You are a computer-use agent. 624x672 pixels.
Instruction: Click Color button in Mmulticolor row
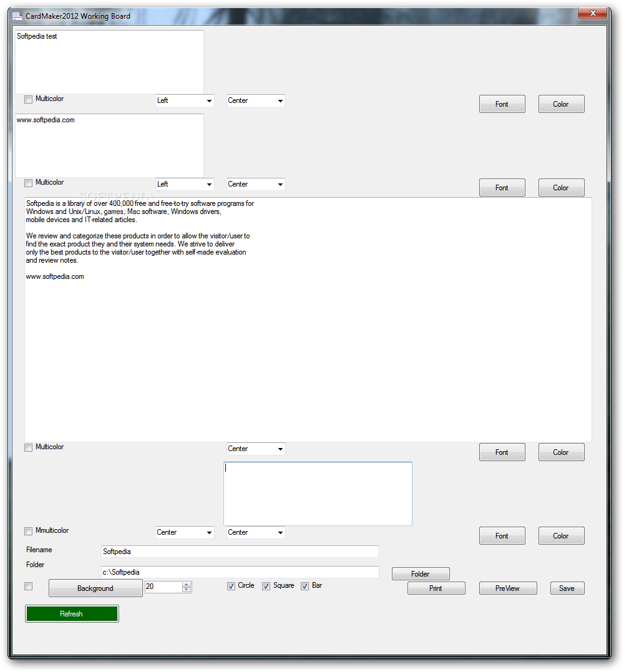pos(561,536)
